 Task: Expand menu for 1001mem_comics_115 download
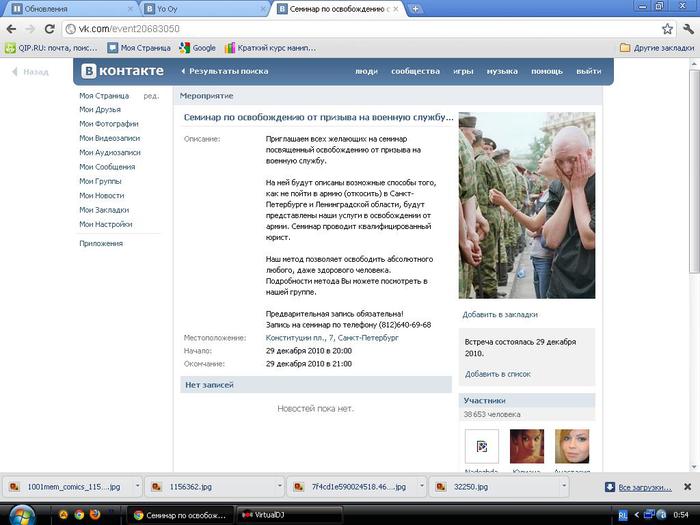click(138, 486)
